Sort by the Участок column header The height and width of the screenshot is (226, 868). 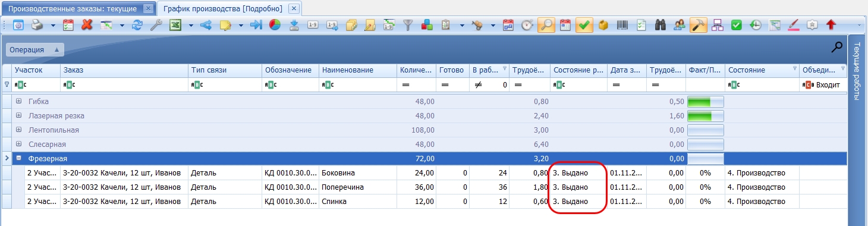coord(36,70)
